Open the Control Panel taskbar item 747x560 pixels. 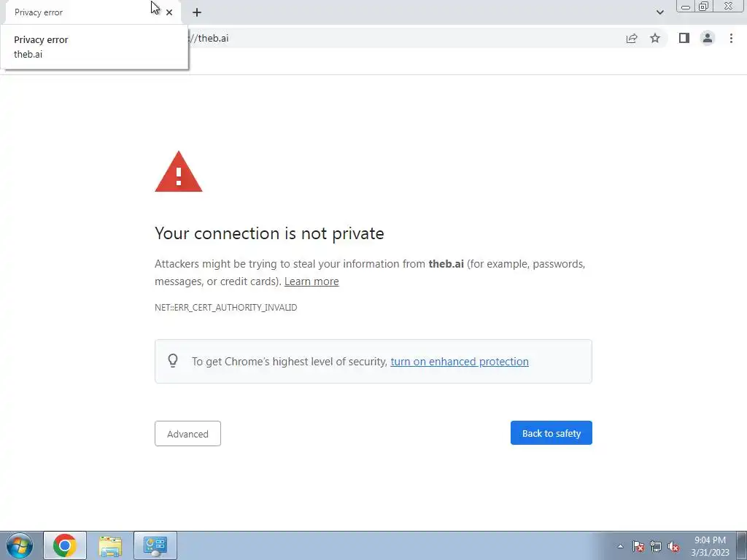tap(155, 545)
